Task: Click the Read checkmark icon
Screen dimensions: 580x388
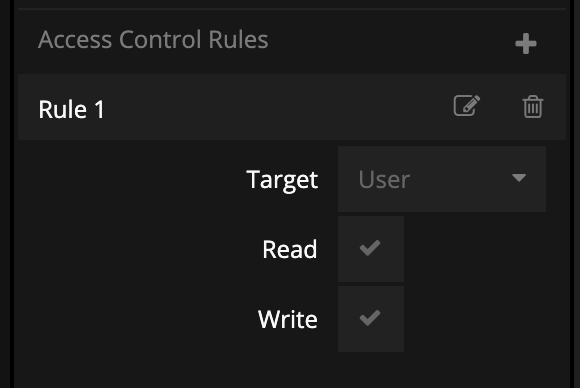Action: coord(370,248)
